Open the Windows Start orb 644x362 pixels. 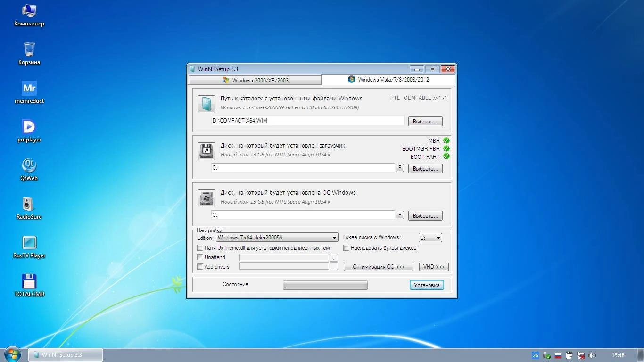13,354
